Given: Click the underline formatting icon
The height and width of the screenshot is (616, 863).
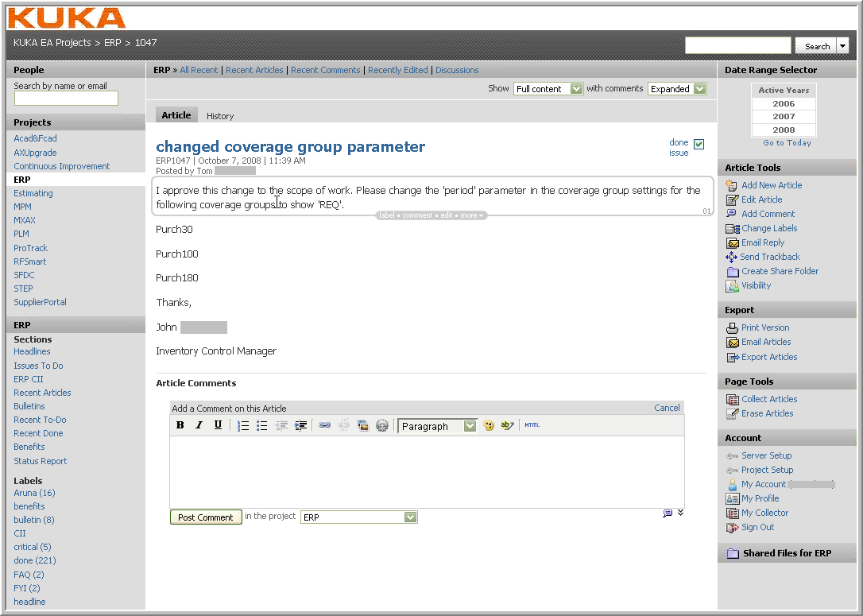Looking at the screenshot, I should click(x=218, y=425).
